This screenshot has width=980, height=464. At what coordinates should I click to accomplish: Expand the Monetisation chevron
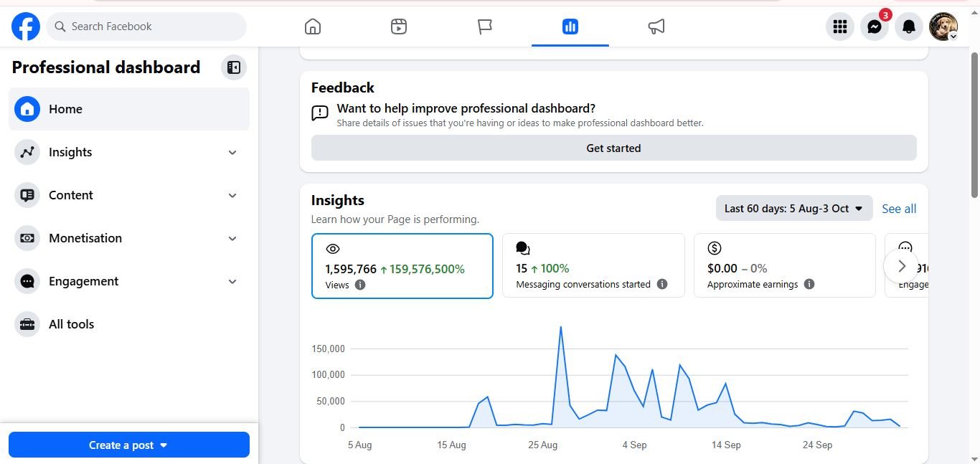[x=232, y=238]
